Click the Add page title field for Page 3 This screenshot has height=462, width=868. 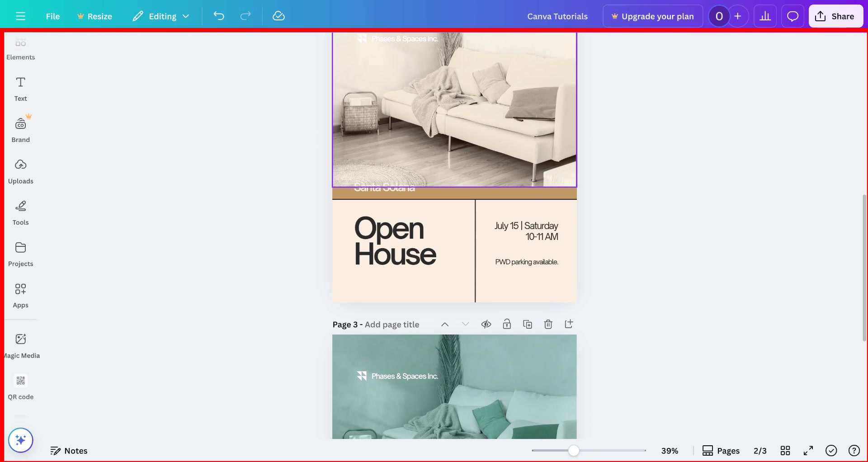tap(392, 324)
